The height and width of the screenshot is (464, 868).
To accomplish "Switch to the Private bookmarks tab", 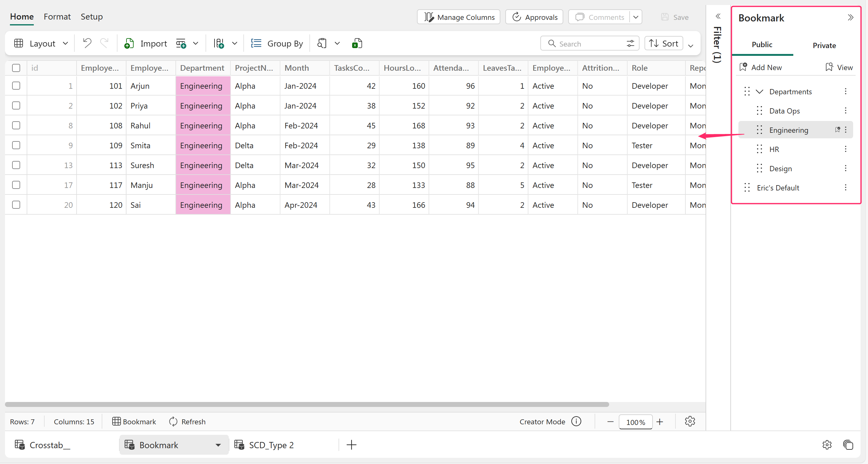I will pos(824,45).
